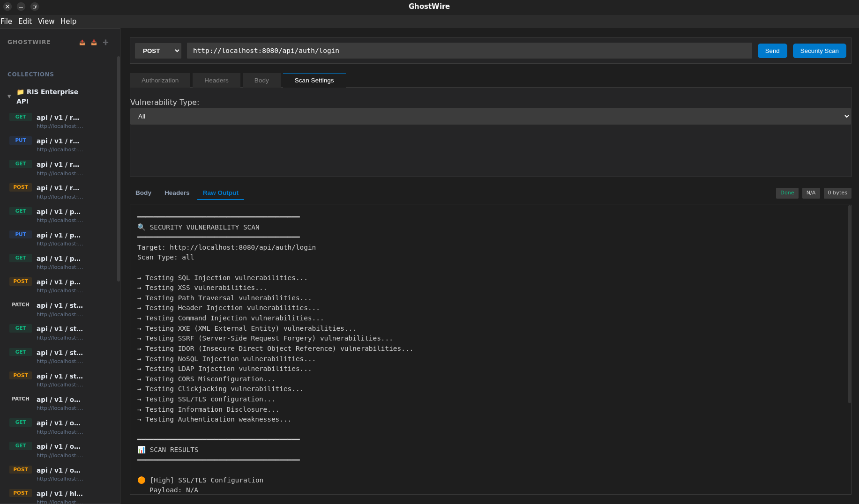Open the File menu

(6, 21)
